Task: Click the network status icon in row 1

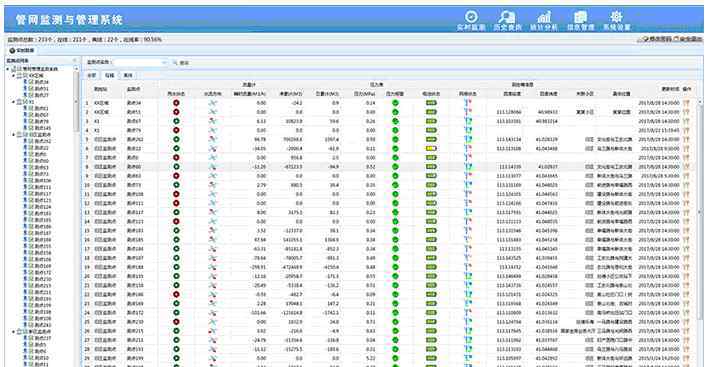Action: 468,103
